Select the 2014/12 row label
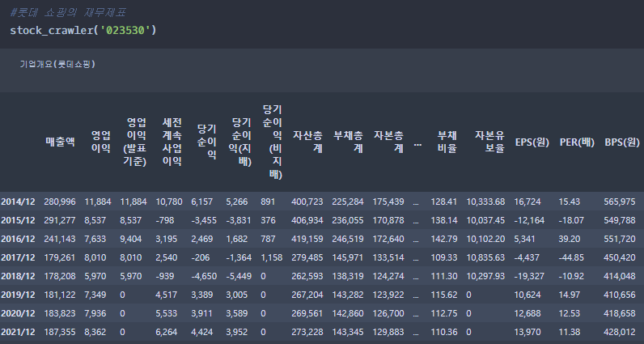The height and width of the screenshot is (344, 644). tap(18, 202)
